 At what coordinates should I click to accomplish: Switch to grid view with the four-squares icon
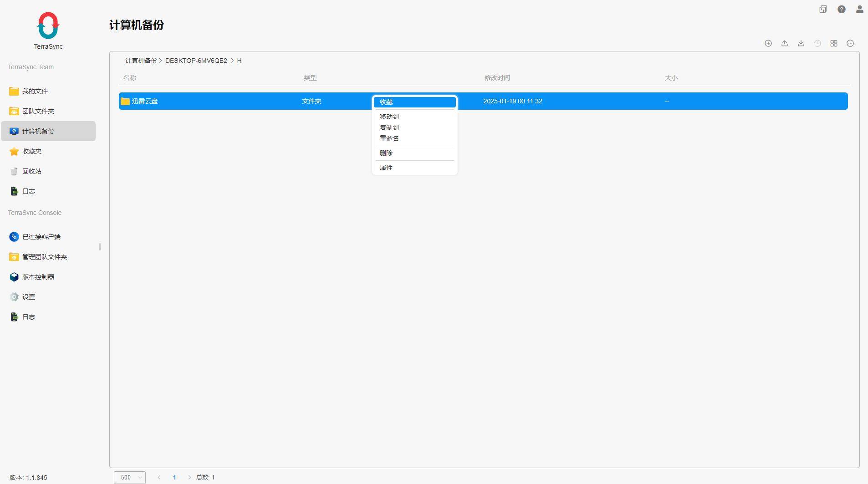click(x=834, y=43)
